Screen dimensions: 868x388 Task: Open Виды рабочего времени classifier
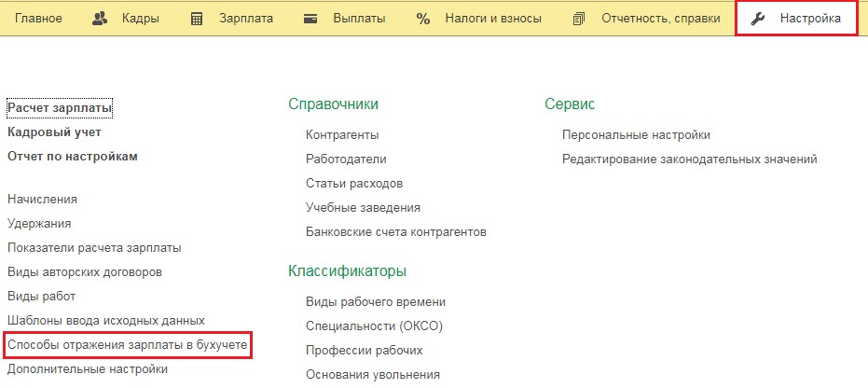click(376, 302)
